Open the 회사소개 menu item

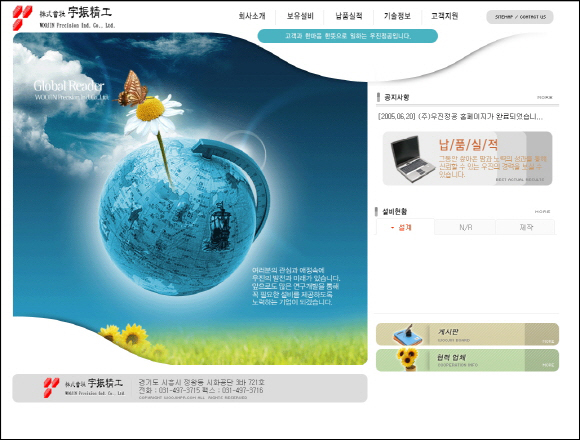coord(252,16)
